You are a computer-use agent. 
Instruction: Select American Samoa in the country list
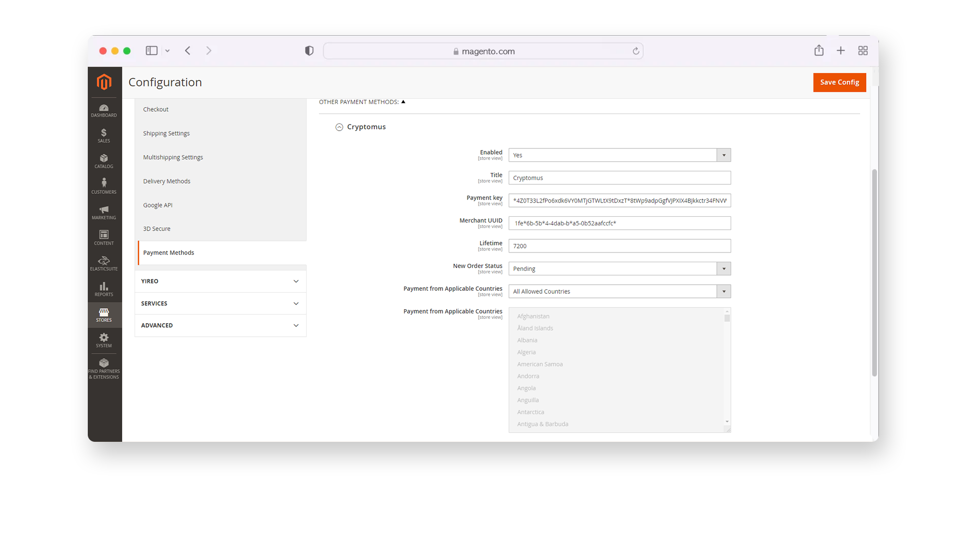pos(540,364)
